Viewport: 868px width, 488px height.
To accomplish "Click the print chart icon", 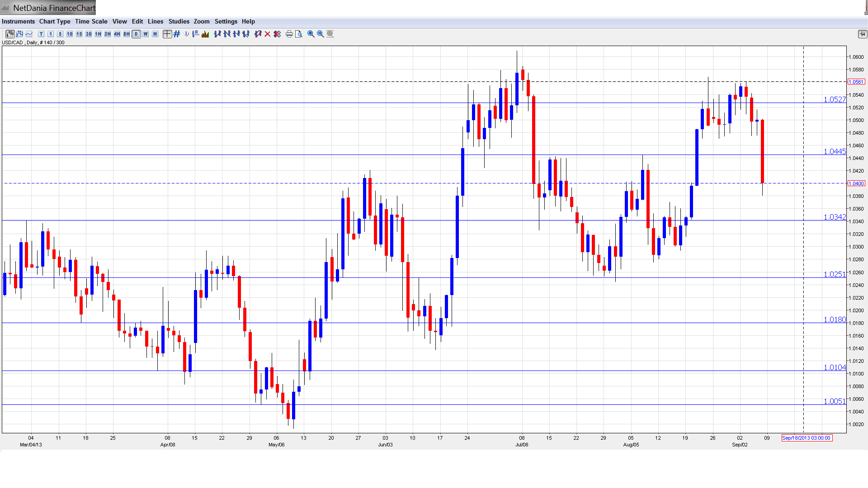I will (289, 34).
